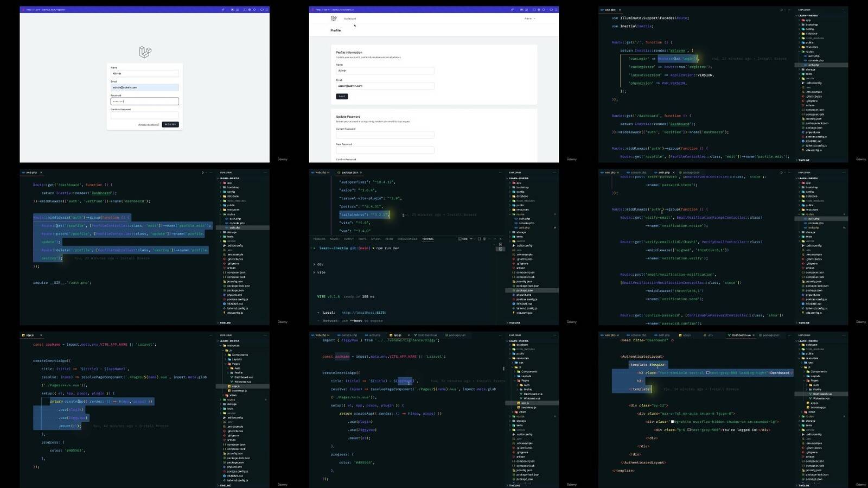Open the text-gray-800 color swatch in Dashboard.vue

[707, 373]
